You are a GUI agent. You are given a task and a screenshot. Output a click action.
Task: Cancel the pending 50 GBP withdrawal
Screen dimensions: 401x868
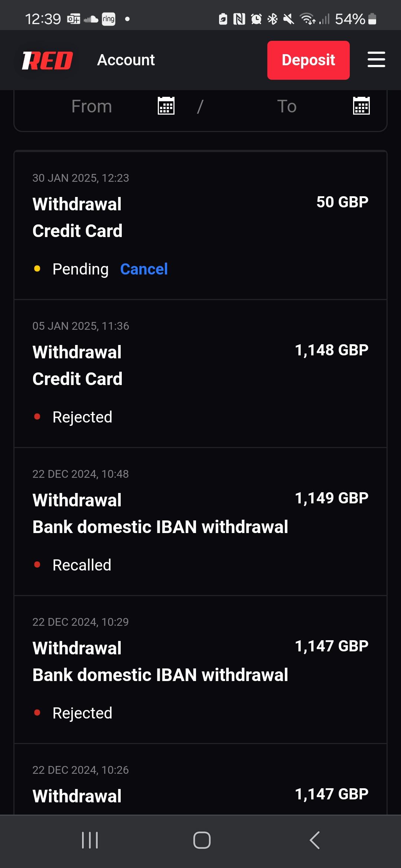pos(144,269)
